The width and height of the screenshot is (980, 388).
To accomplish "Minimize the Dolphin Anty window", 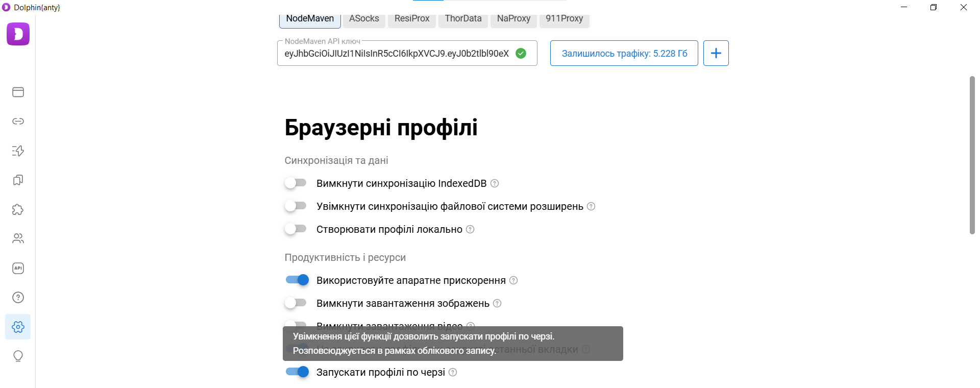I will click(904, 7).
